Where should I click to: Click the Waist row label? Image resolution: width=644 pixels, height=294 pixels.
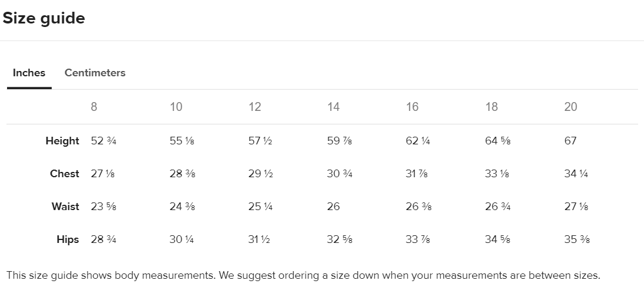(65, 207)
